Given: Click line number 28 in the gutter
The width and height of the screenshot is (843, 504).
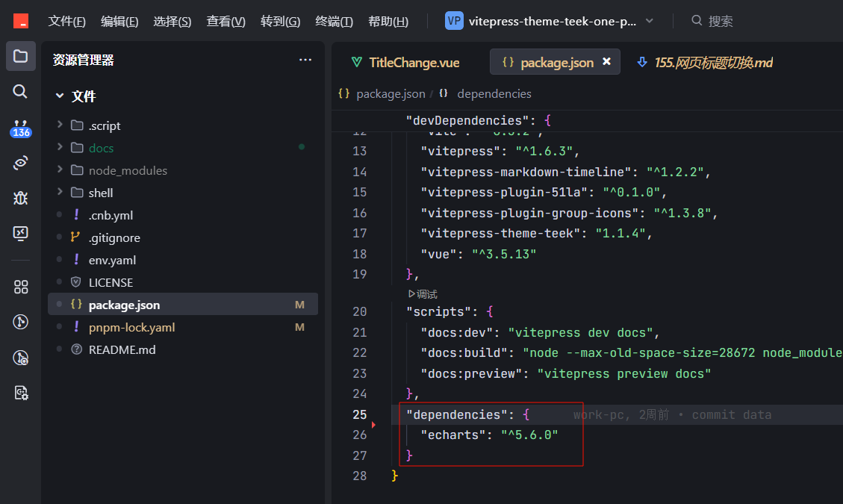Looking at the screenshot, I should click(360, 476).
